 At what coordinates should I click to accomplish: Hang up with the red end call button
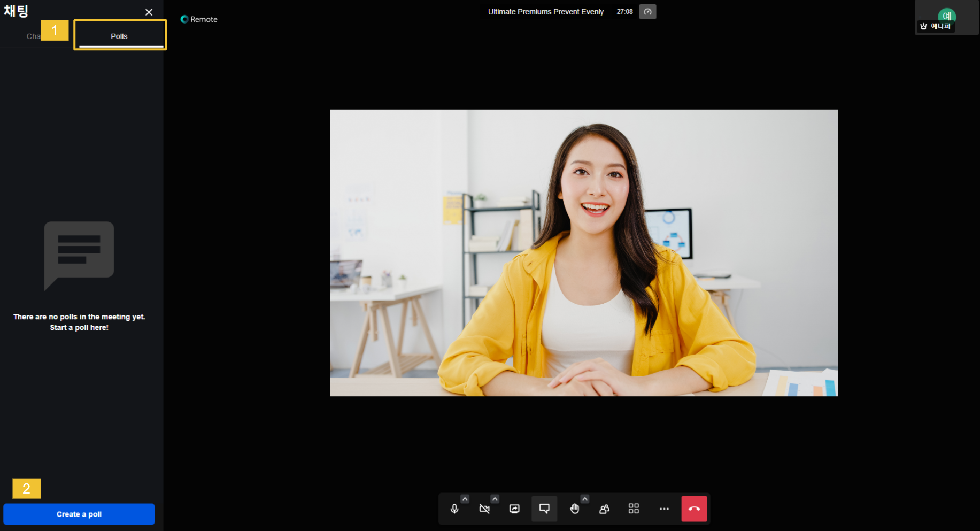click(694, 509)
